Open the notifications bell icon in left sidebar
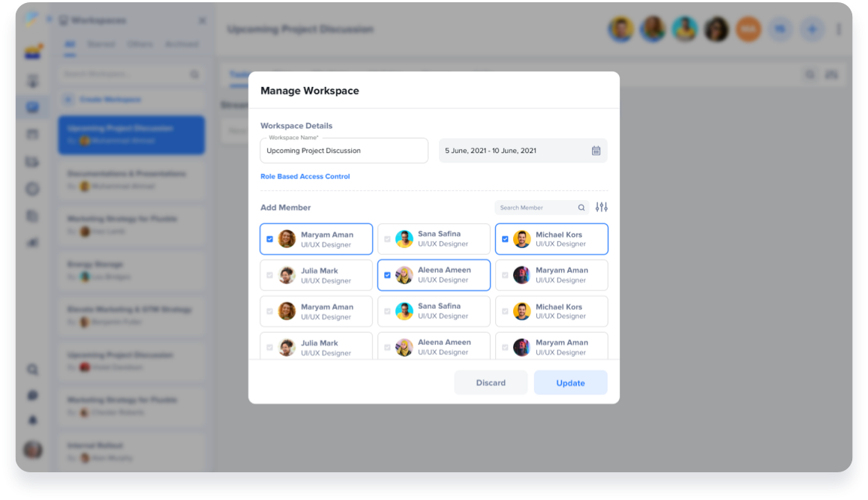This screenshot has width=868, height=500. [x=33, y=421]
